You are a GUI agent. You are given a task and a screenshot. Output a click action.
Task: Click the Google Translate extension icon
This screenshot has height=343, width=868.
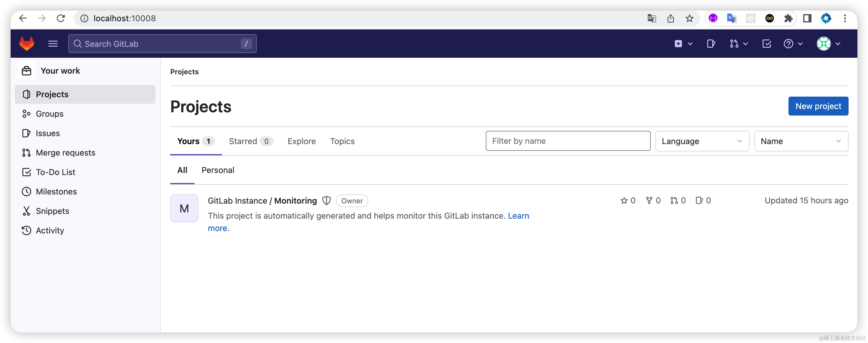click(731, 18)
